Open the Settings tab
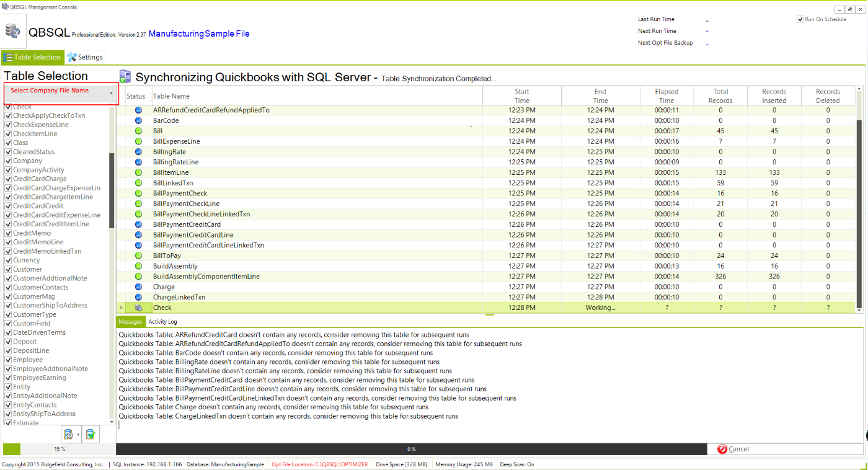The image size is (868, 470). (85, 57)
